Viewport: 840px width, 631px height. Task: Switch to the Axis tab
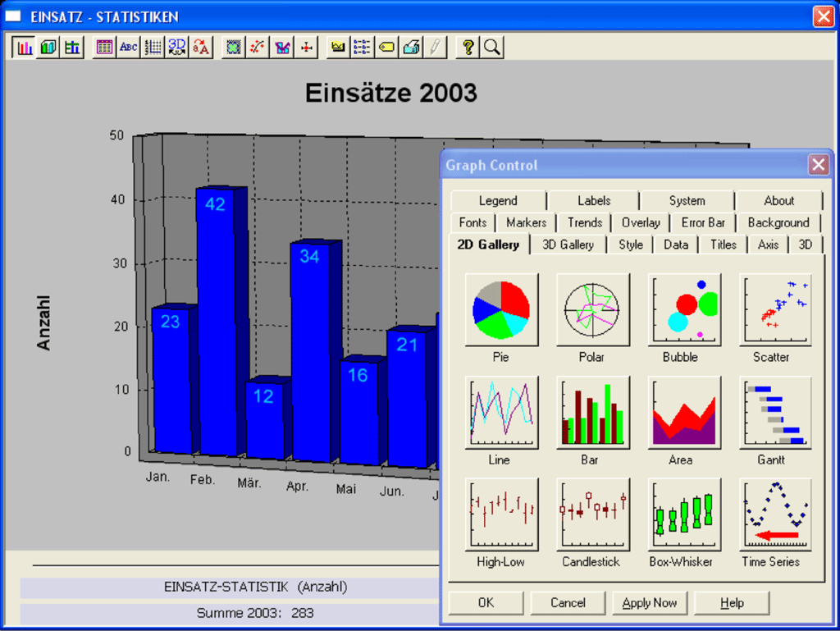point(768,245)
